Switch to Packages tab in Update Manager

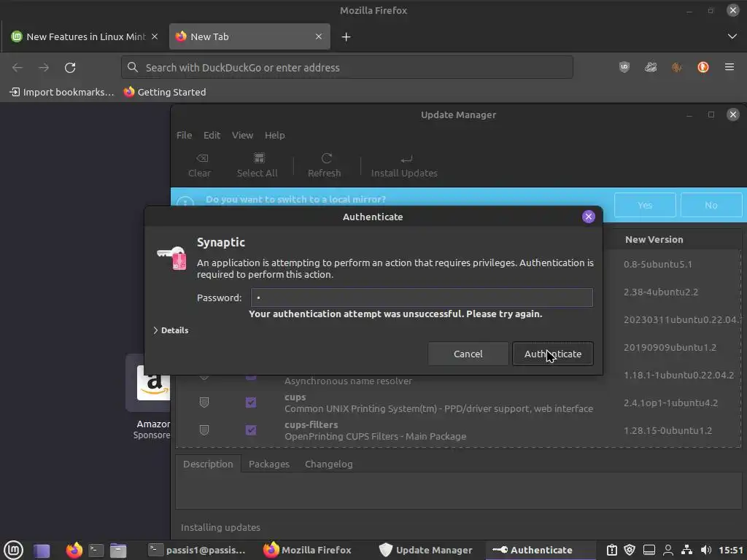(x=269, y=464)
